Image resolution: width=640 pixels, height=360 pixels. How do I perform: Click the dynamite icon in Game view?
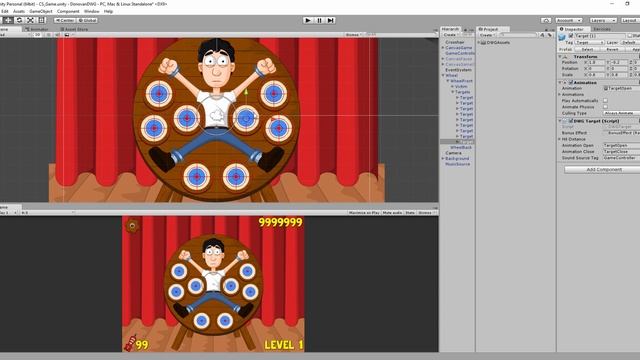click(x=130, y=344)
